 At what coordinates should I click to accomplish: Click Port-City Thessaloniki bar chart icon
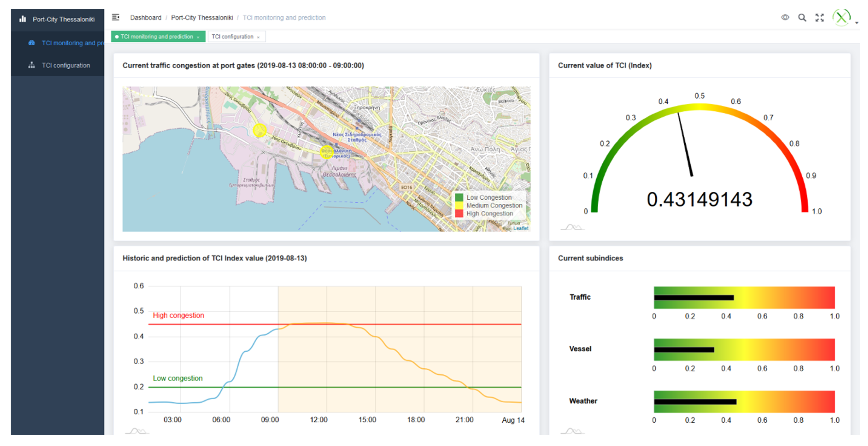pos(23,19)
